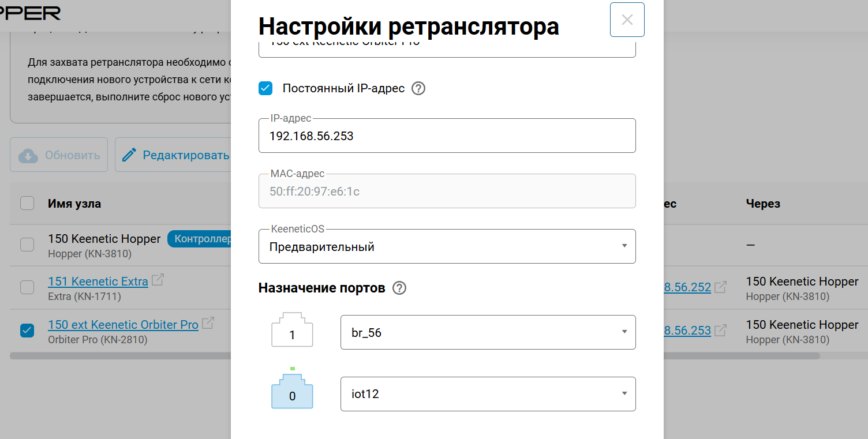The height and width of the screenshot is (439, 868).
Task: Click the Редактировать button
Action: [x=173, y=155]
